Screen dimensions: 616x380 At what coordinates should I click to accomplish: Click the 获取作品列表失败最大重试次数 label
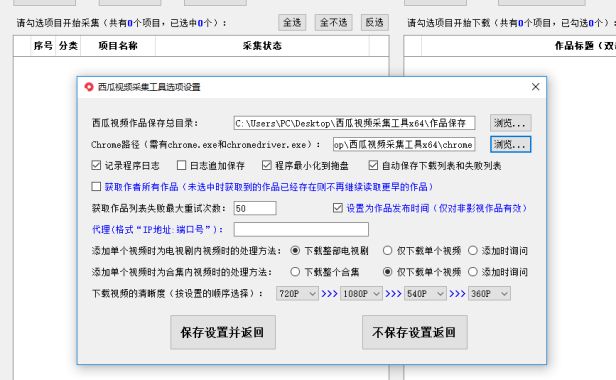coord(159,208)
